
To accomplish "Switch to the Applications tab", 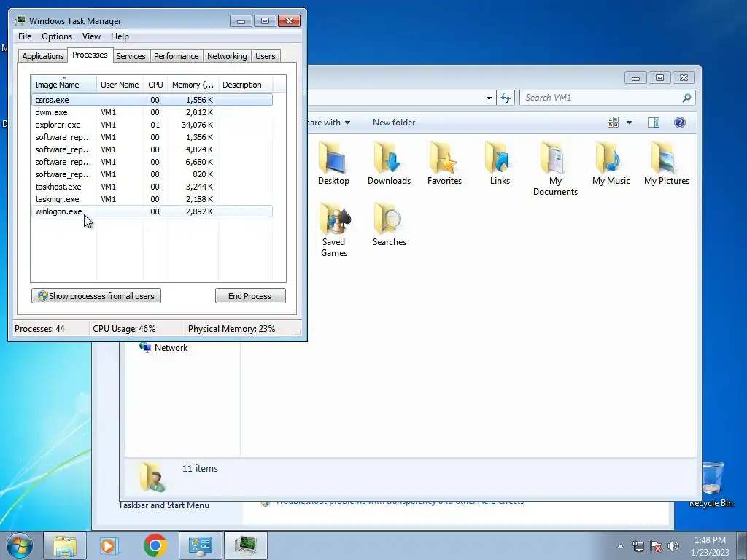I will pos(43,56).
